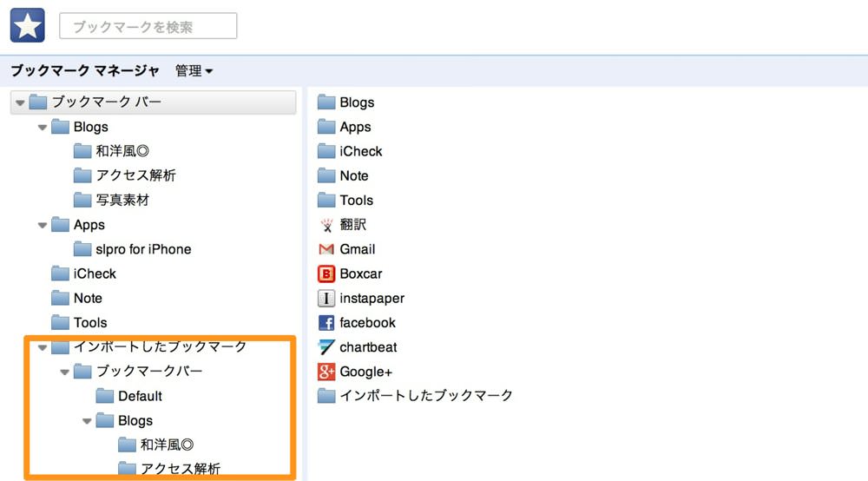Collapse the インポートしたブックマーク tree folder
This screenshot has width=868, height=481.
point(43,347)
